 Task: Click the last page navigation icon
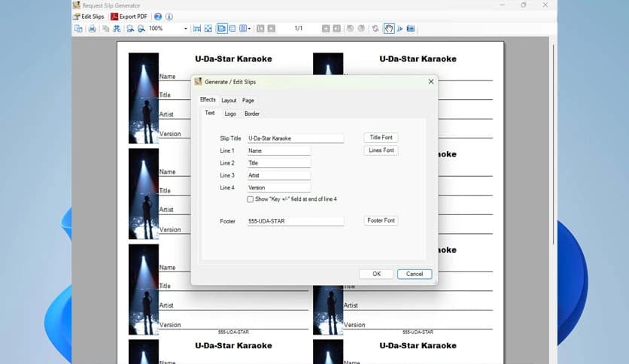coord(337,29)
